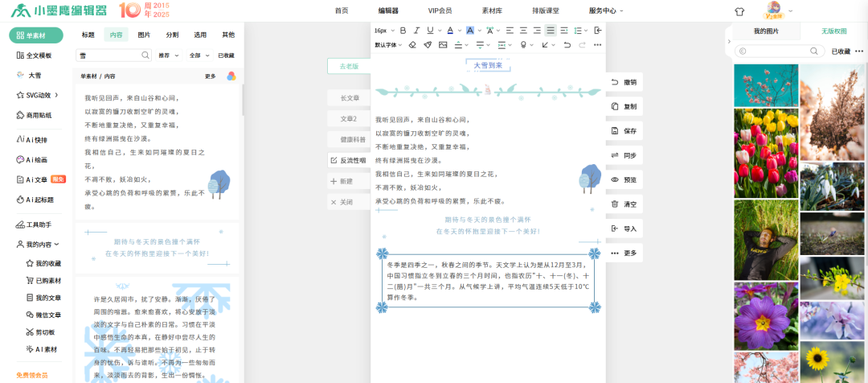Image resolution: width=868 pixels, height=383 pixels.
Task: Click the 单素材 green button
Action: 36,35
